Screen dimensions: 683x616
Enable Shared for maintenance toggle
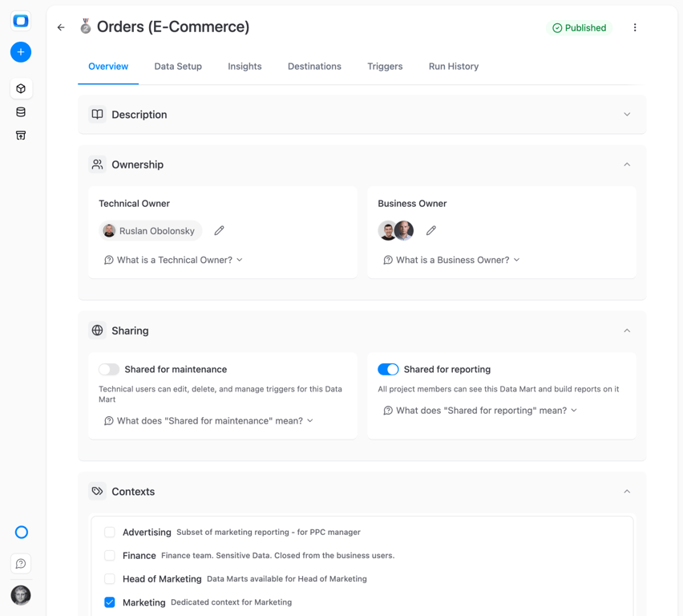pos(109,369)
